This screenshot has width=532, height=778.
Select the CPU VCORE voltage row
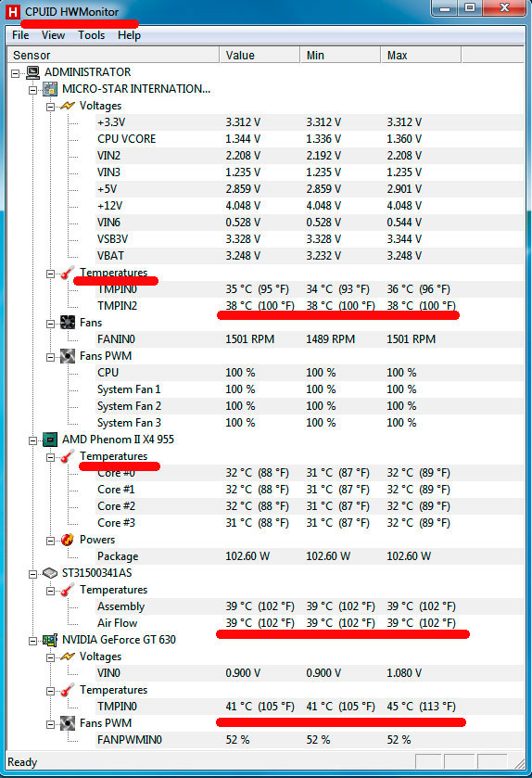pyautogui.click(x=310, y=139)
